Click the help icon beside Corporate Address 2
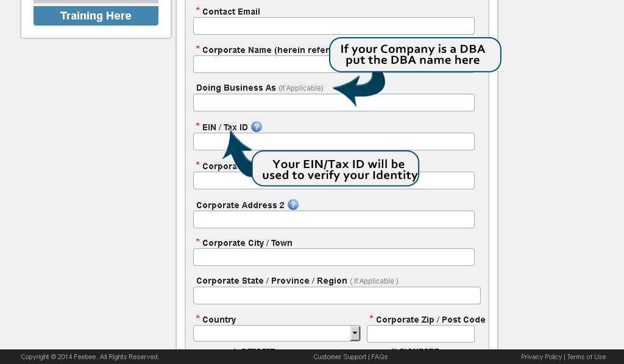The image size is (624, 364). (x=293, y=205)
